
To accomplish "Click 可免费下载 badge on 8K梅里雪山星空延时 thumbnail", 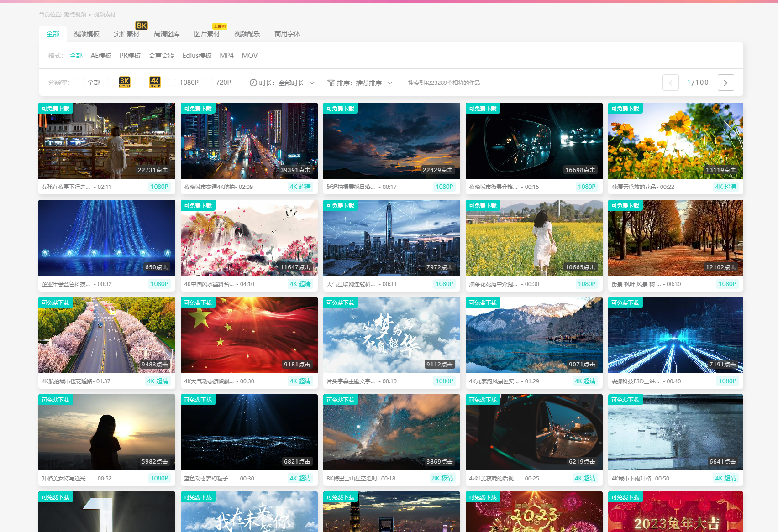I will (341, 400).
